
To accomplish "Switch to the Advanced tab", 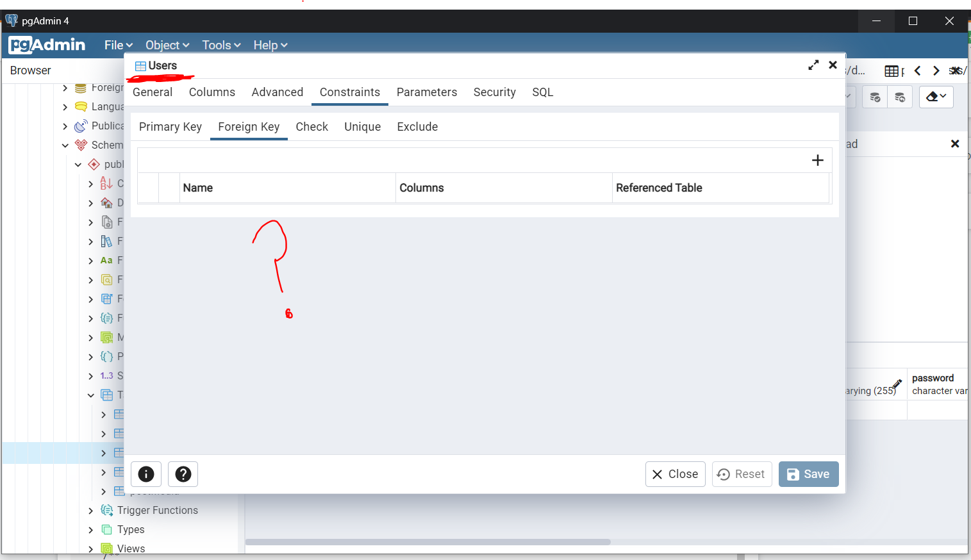I will [x=278, y=92].
